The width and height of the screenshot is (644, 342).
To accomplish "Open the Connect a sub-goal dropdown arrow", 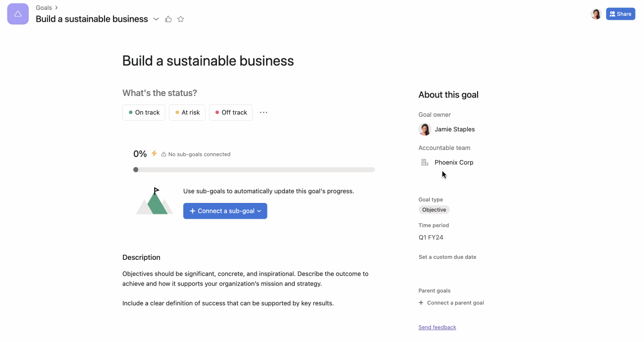I will tap(258, 210).
